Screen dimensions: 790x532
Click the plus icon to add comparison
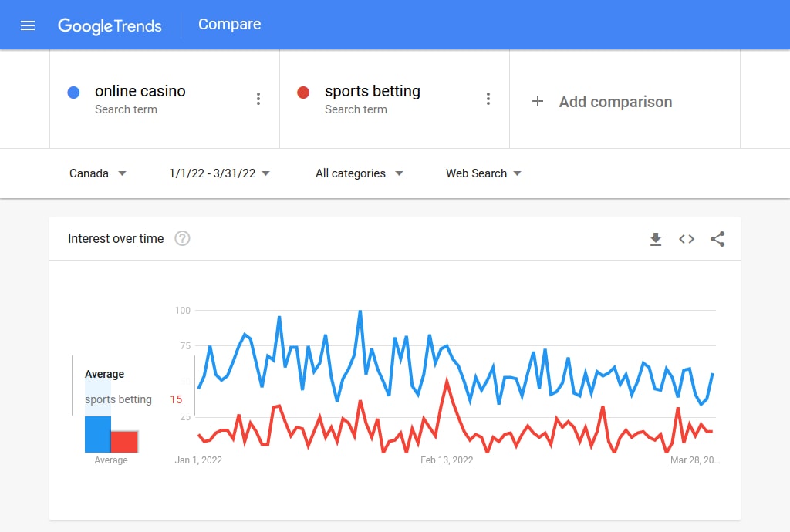(538, 101)
